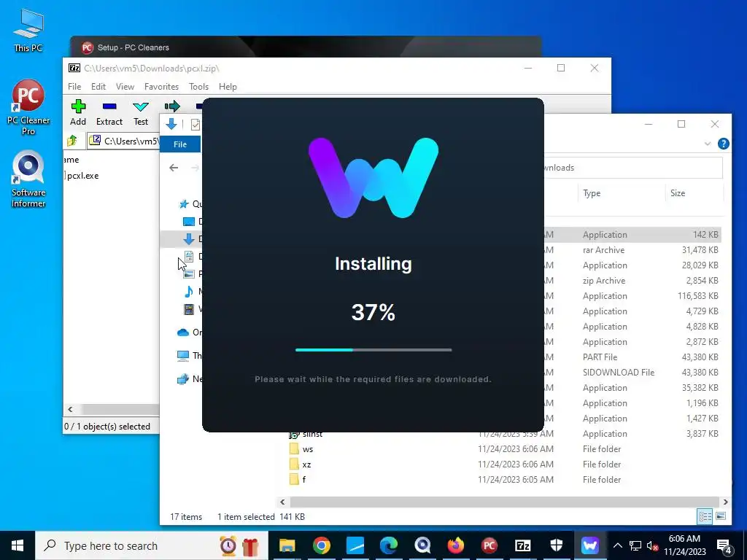747x560 pixels.
Task: Open the 7-Zip Favorites menu
Action: coord(161,87)
